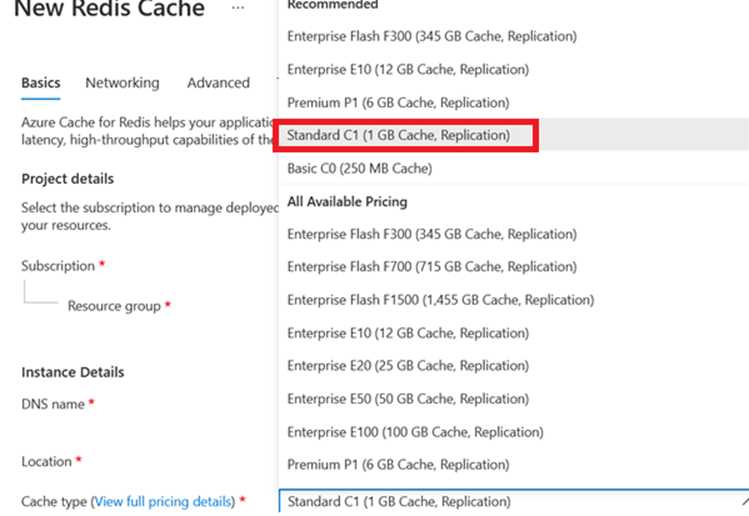Open the ellipsis menu beside New Redis Cache
Screen dimensions: 749x516
237,8
